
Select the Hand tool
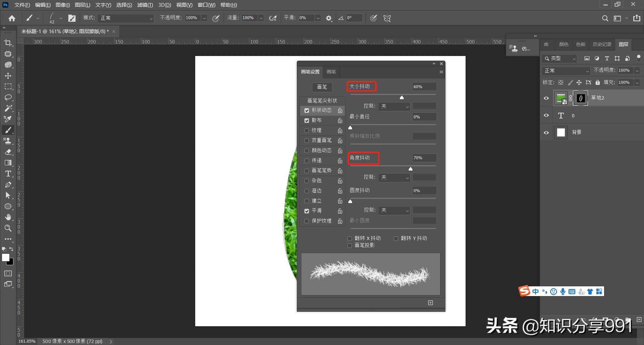(8, 217)
